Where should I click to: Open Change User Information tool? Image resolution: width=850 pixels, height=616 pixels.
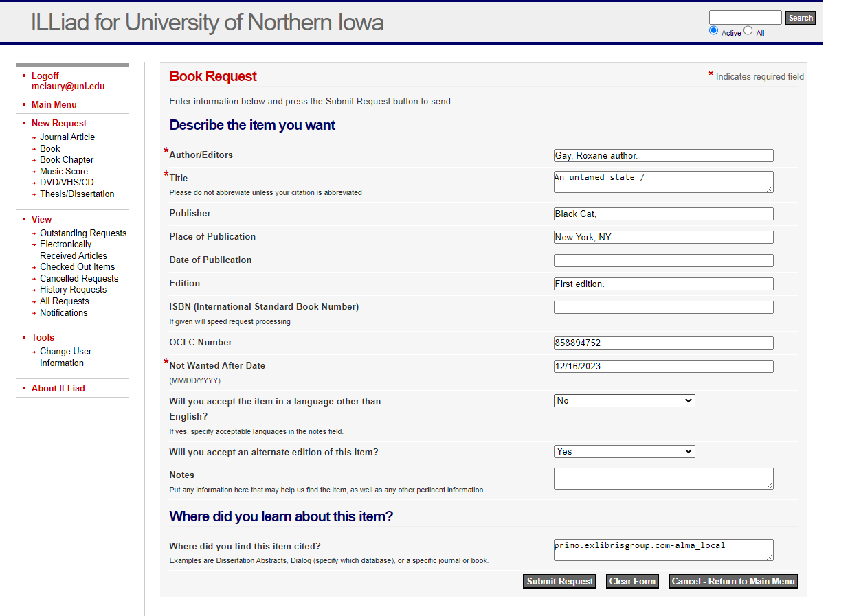click(66, 357)
